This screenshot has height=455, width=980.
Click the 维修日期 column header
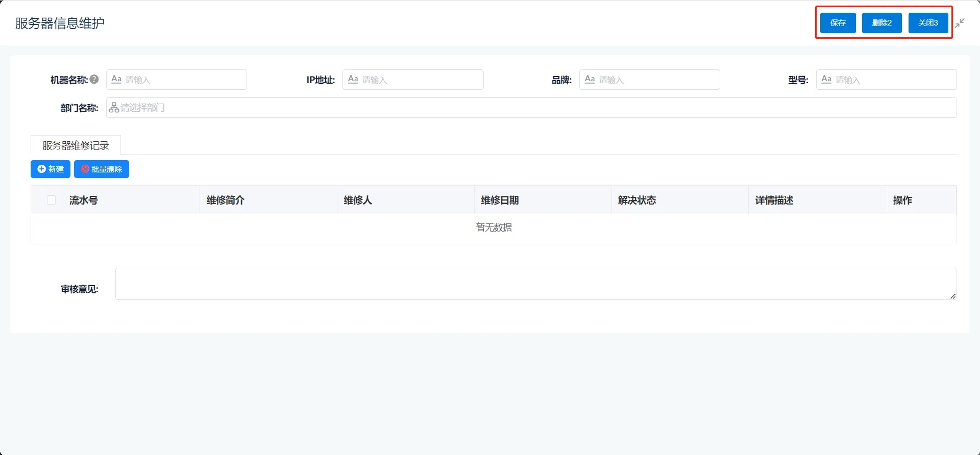click(x=500, y=200)
